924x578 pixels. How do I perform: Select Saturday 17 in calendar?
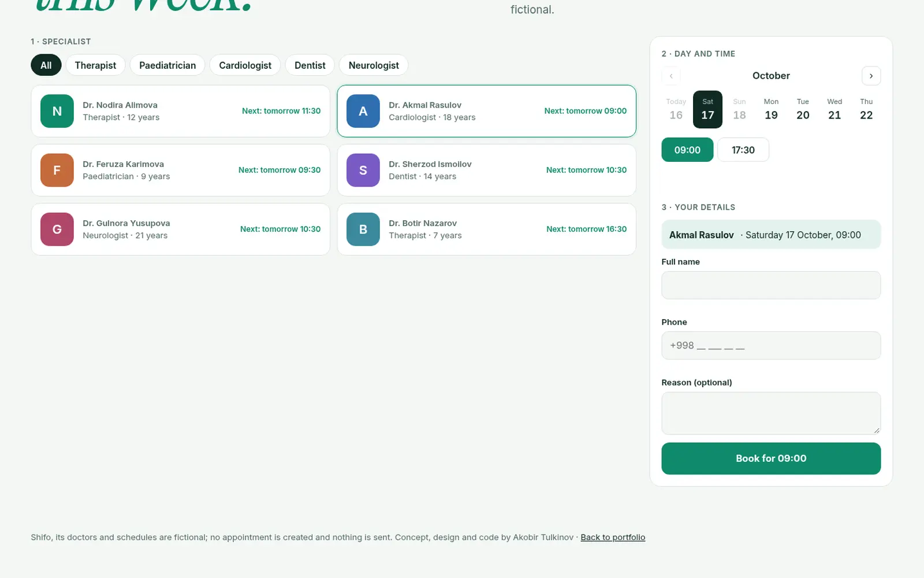pyautogui.click(x=708, y=109)
